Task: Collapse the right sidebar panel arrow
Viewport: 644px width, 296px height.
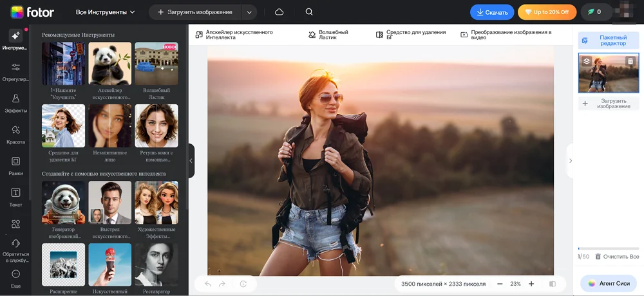Action: tap(570, 161)
